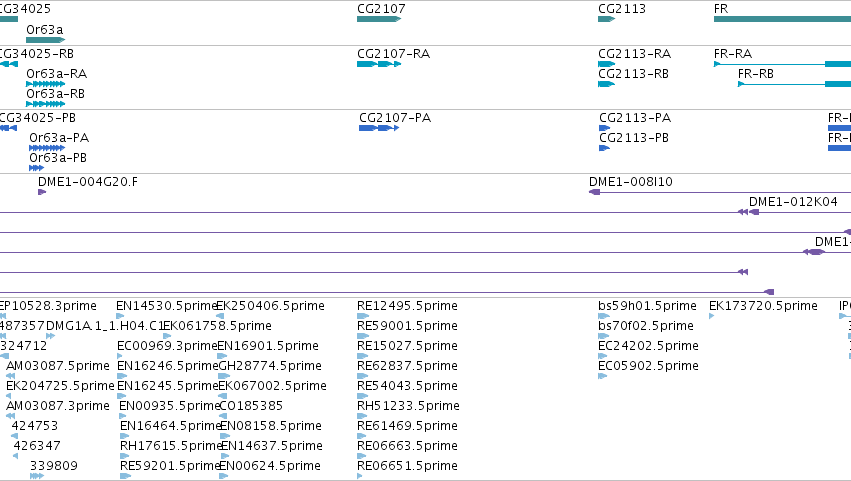Click the RE06651.5prime EST label
Screen dimensions: 851x481
coord(407,466)
